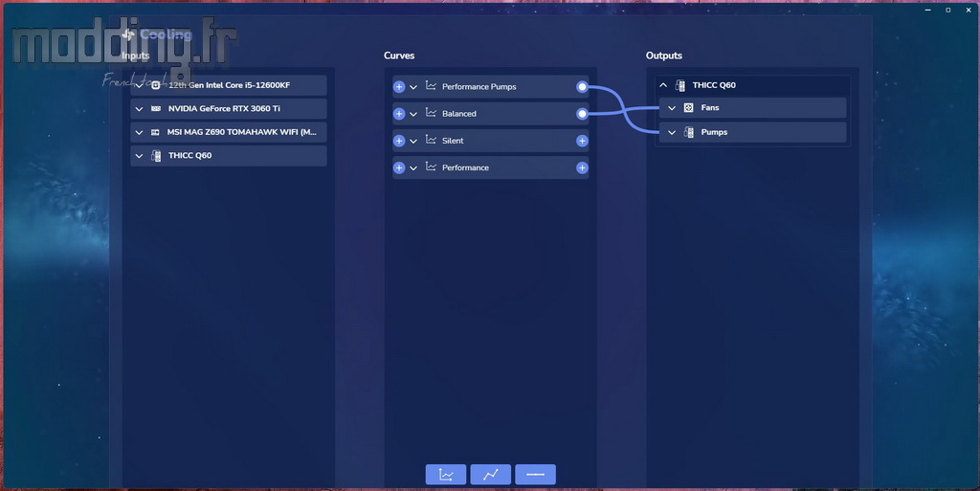Select the Performance curve label

pos(465,167)
